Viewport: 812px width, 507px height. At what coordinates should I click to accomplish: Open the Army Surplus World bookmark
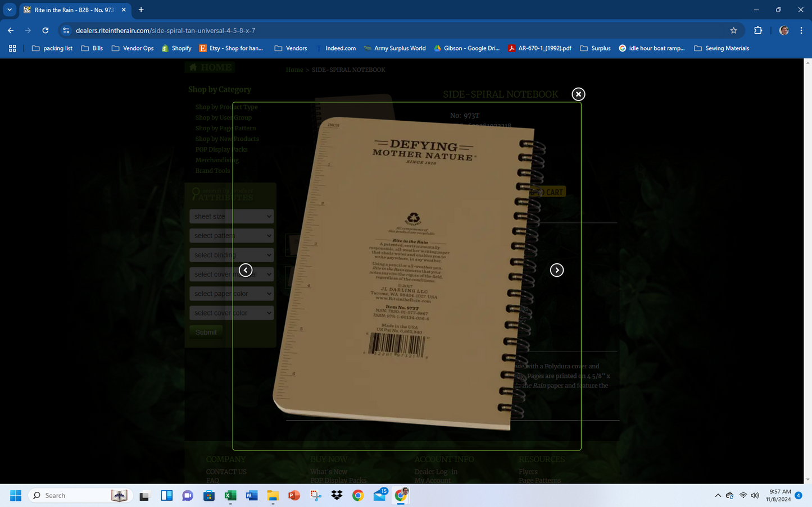point(394,48)
